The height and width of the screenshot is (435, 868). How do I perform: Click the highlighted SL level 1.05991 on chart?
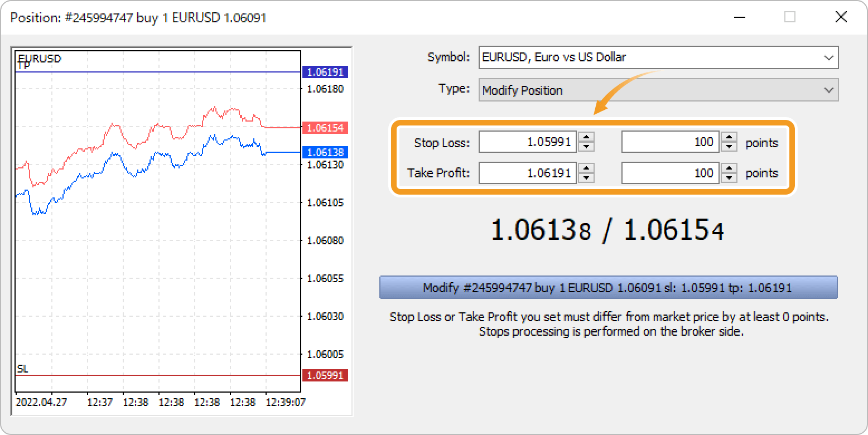click(325, 375)
